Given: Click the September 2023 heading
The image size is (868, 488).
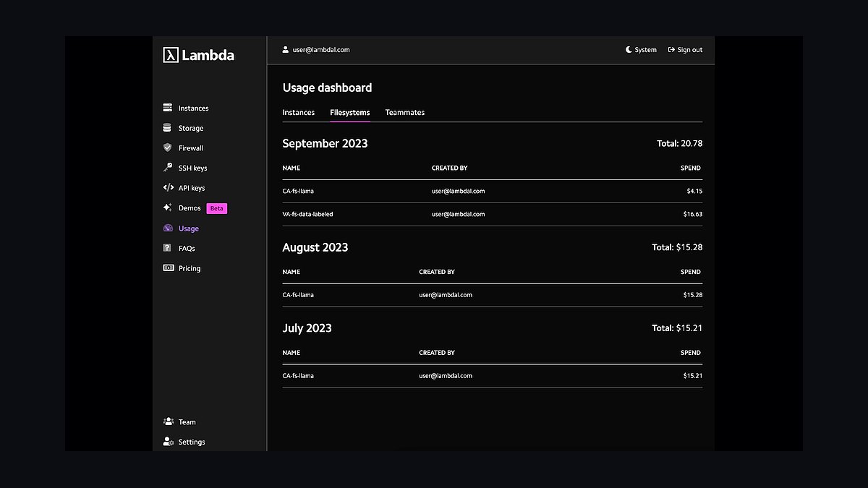Looking at the screenshot, I should [325, 143].
